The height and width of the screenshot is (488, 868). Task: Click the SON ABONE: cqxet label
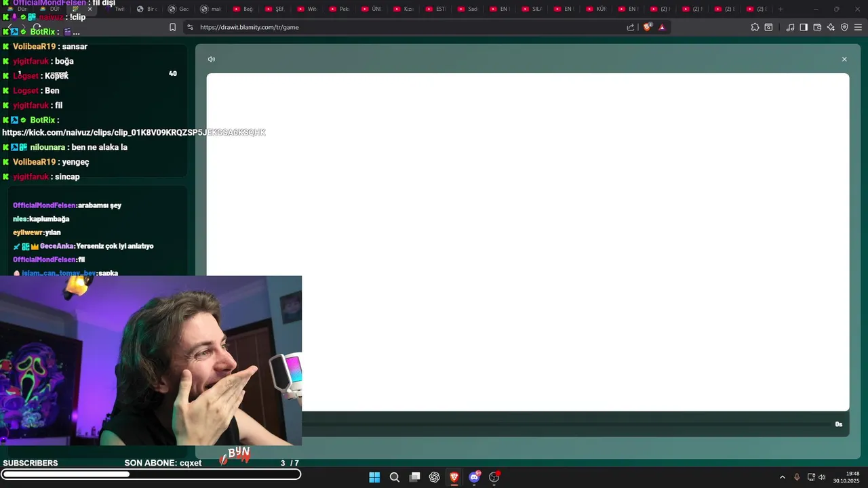tap(163, 463)
